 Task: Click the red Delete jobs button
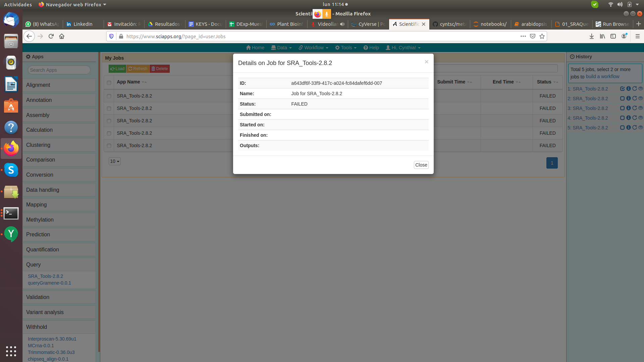point(160,69)
